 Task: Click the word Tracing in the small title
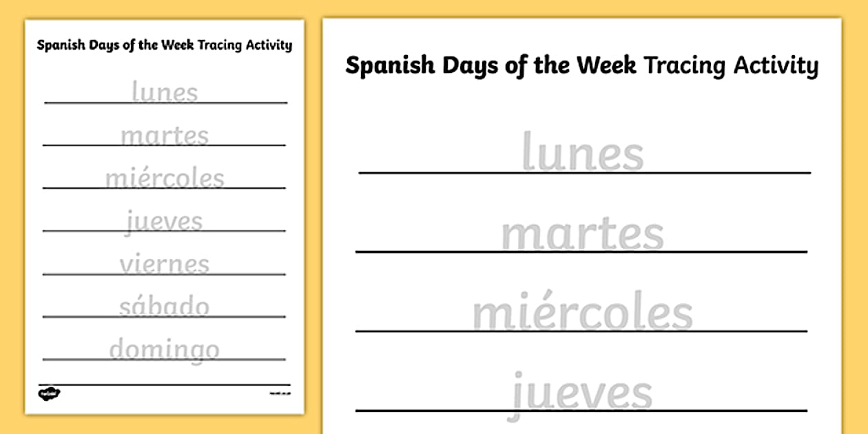point(222,45)
